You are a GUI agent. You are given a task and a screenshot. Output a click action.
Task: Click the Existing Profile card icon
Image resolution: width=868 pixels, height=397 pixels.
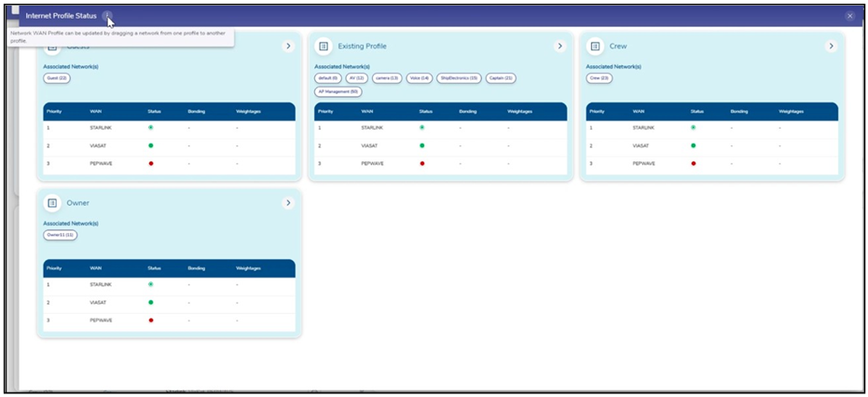coord(324,46)
